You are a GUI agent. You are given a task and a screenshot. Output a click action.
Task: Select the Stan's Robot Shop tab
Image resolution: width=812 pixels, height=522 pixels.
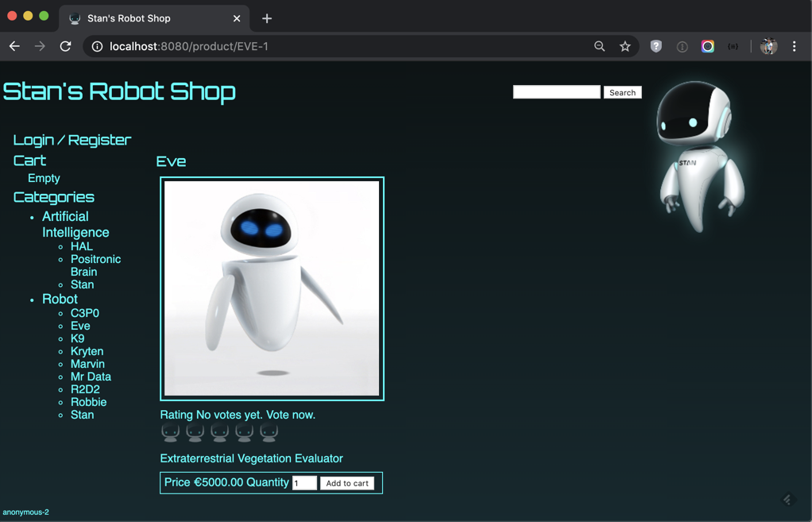coord(154,18)
